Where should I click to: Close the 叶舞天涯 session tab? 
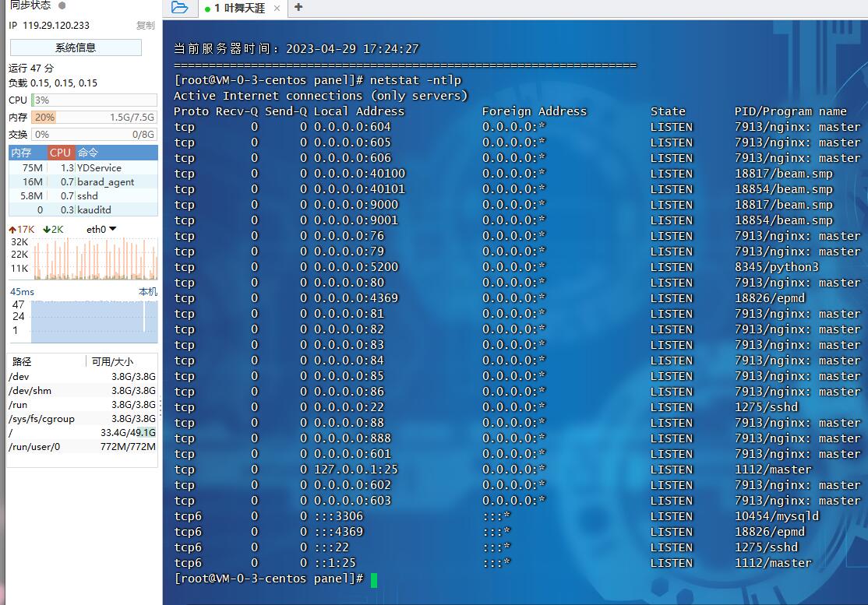[277, 9]
